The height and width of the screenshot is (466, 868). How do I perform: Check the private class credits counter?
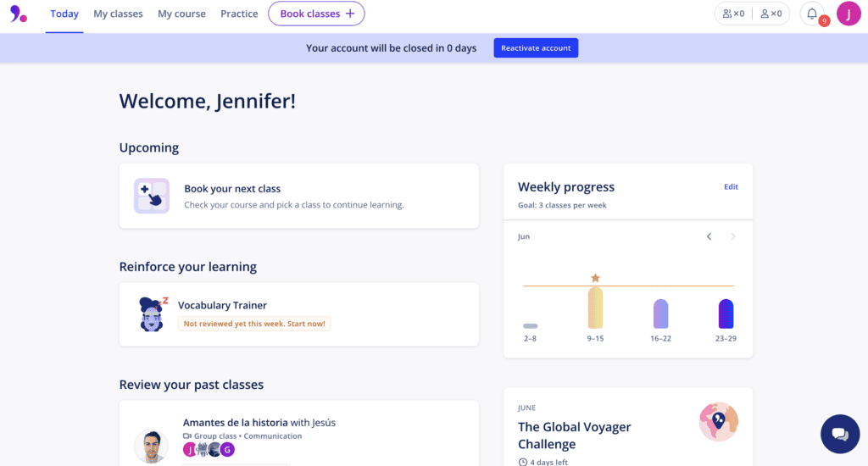click(771, 14)
